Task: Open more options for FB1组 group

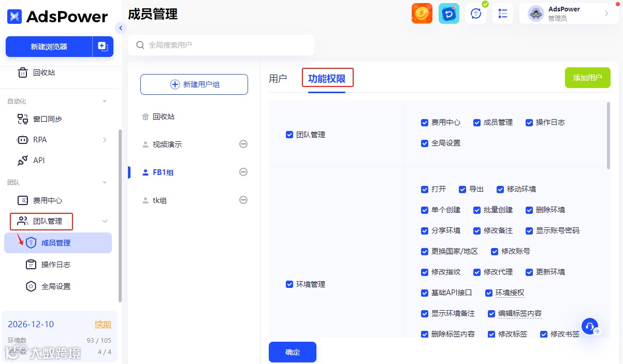Action: point(243,172)
